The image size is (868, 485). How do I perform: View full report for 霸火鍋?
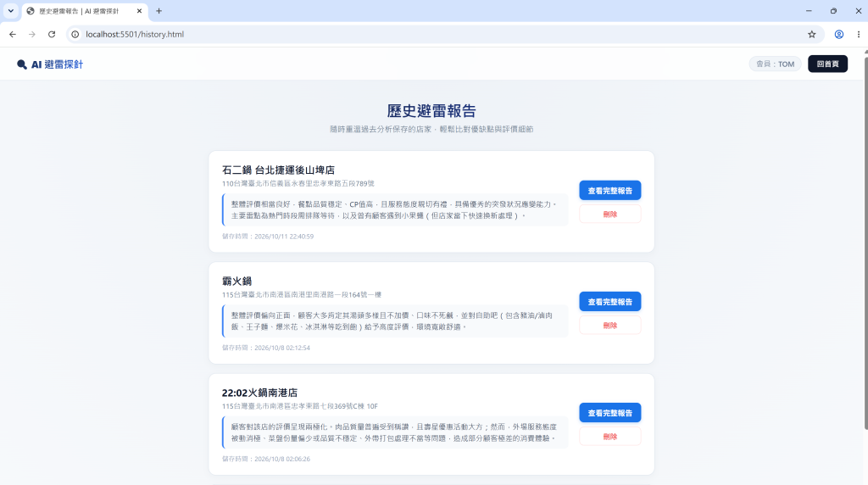tap(610, 302)
